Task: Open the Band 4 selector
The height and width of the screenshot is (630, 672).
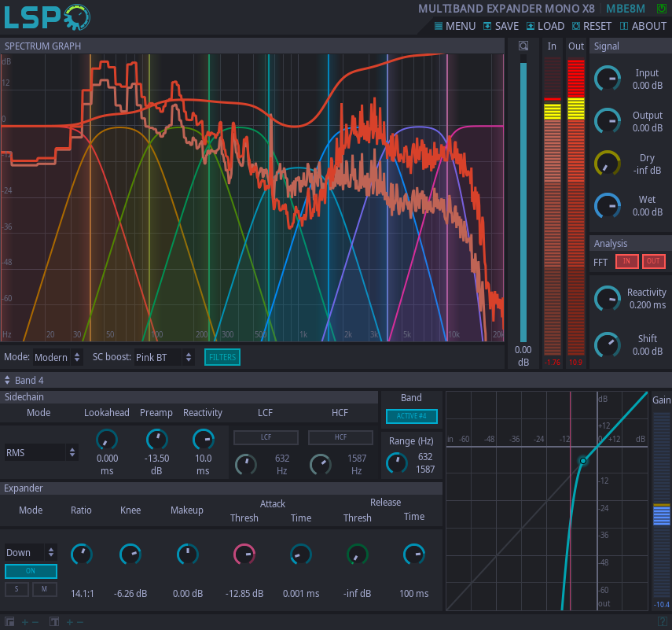Action: [x=24, y=381]
